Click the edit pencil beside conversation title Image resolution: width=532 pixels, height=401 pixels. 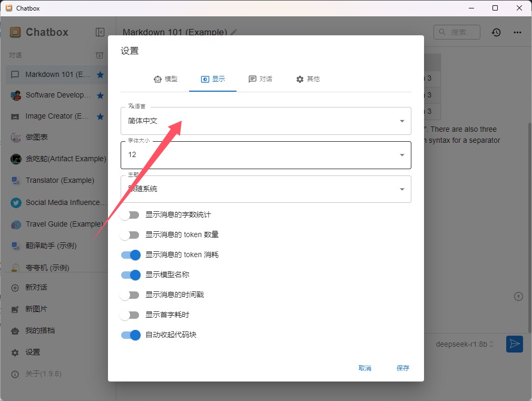[x=234, y=32]
